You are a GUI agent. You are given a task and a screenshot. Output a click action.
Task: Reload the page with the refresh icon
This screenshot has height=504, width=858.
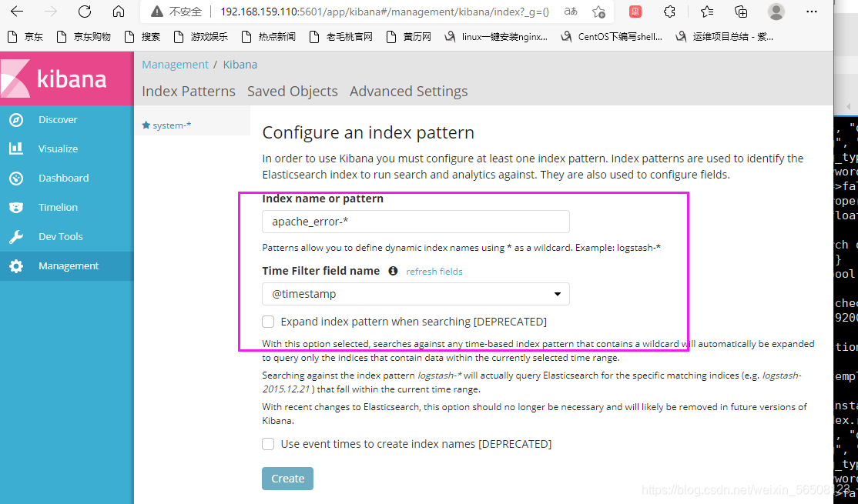(x=85, y=12)
